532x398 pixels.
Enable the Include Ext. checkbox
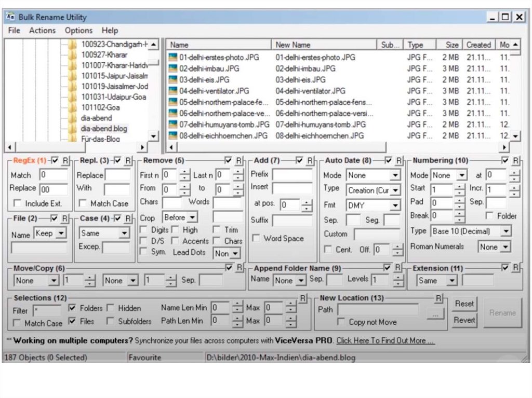tap(18, 203)
